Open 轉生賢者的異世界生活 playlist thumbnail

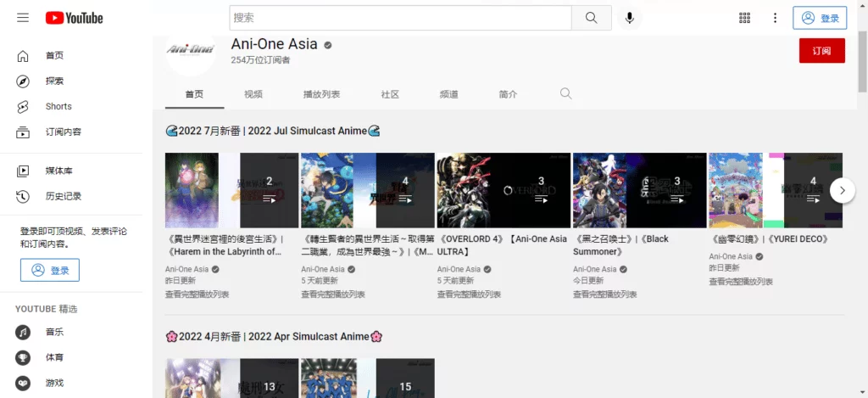coord(368,190)
